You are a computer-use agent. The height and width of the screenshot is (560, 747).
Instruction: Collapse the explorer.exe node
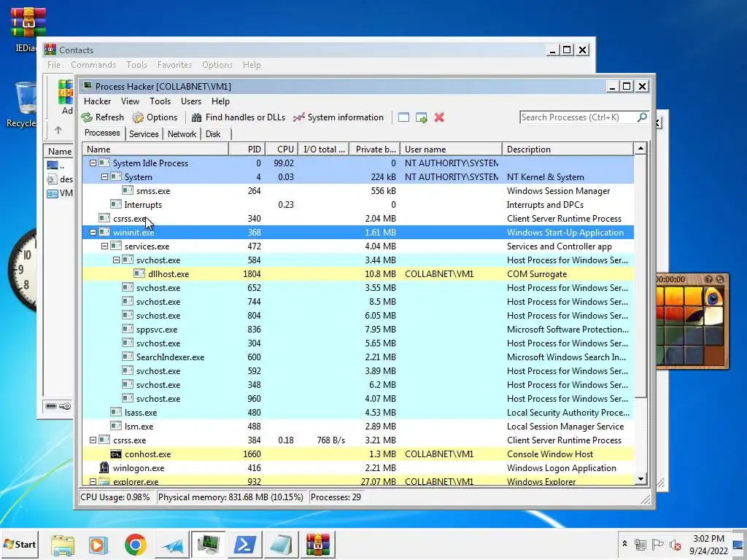[x=93, y=481]
